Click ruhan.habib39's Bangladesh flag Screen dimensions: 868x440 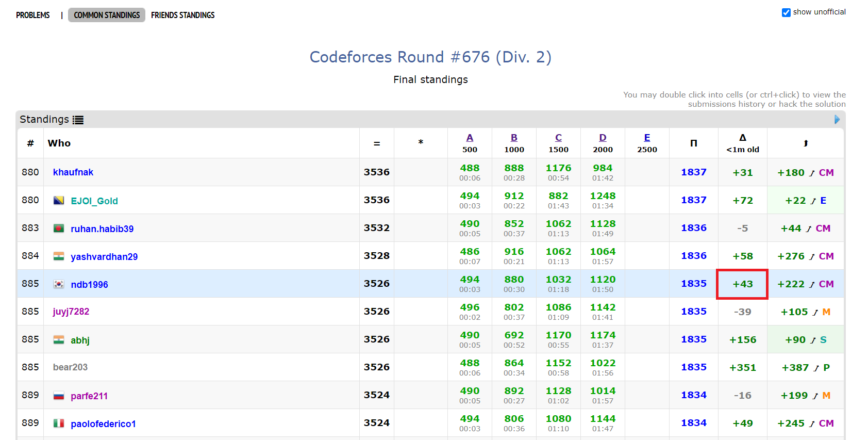tap(59, 228)
